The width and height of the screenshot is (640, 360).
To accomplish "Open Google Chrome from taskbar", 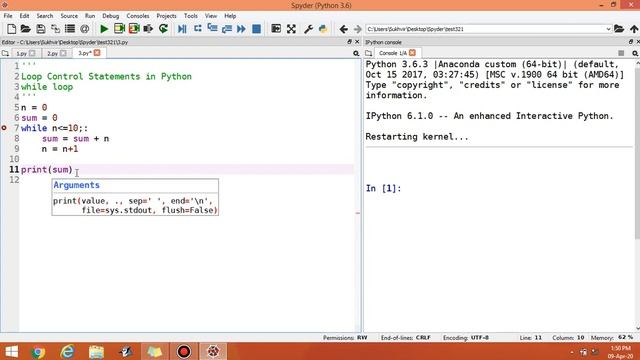I will pos(38,352).
